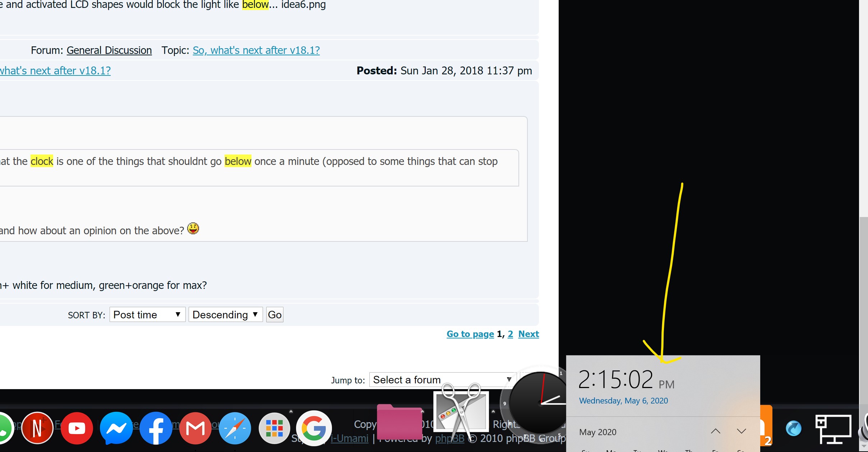Open the Post time sort dropdown

(147, 315)
